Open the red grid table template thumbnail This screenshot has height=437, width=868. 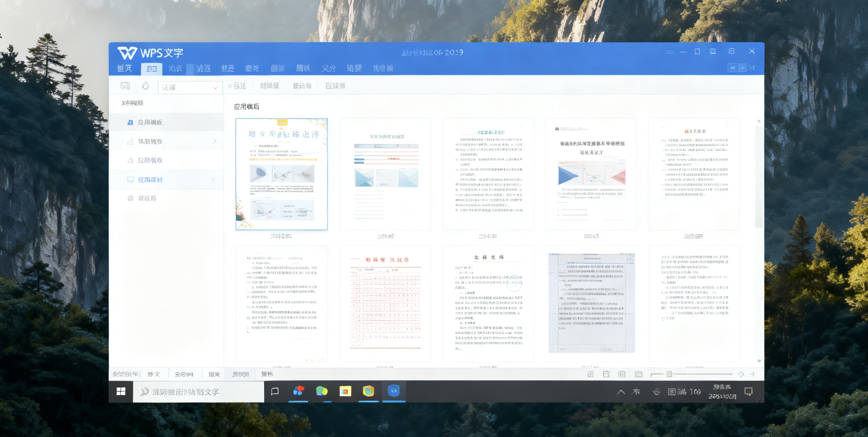[385, 303]
